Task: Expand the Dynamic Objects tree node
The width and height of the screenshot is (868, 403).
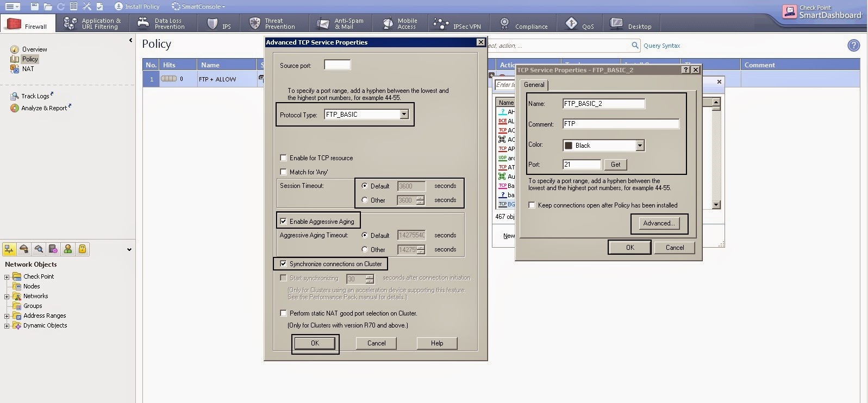Action: [7, 326]
